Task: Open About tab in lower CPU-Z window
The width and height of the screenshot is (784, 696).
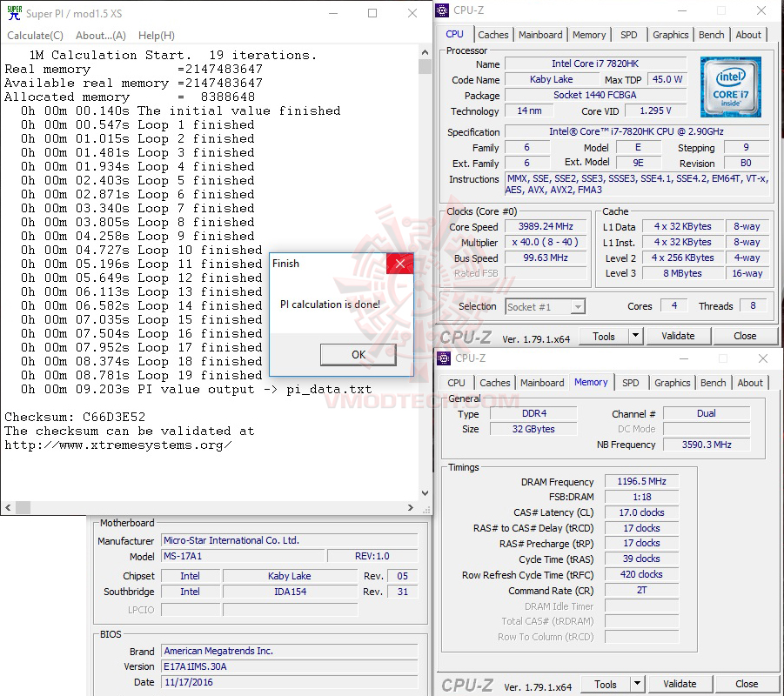Action: pos(750,383)
